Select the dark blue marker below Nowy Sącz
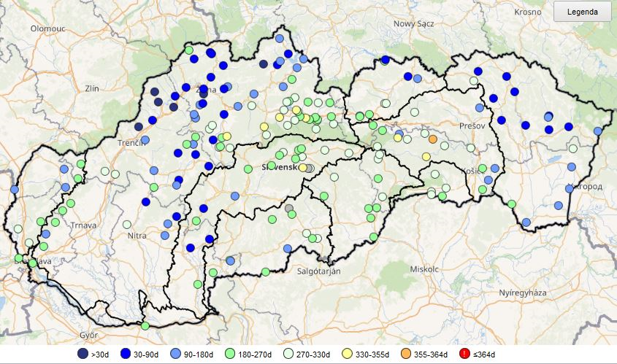The width and height of the screenshot is (617, 364). click(386, 60)
